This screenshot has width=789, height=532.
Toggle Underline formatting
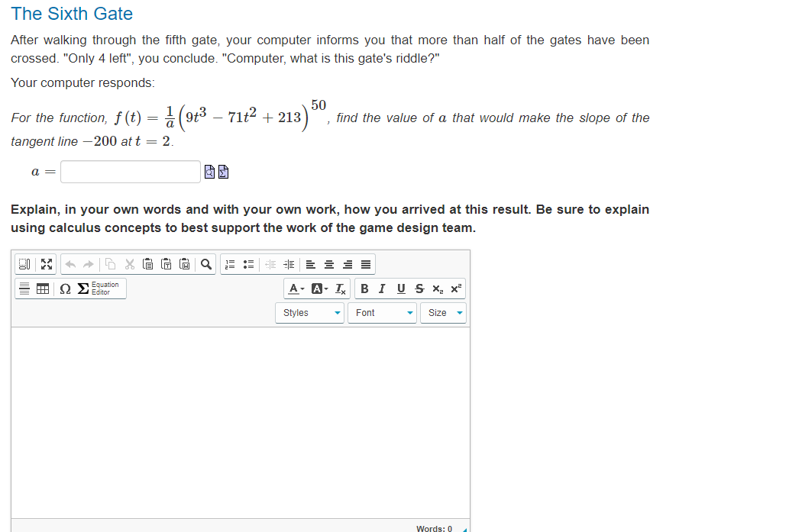point(401,289)
